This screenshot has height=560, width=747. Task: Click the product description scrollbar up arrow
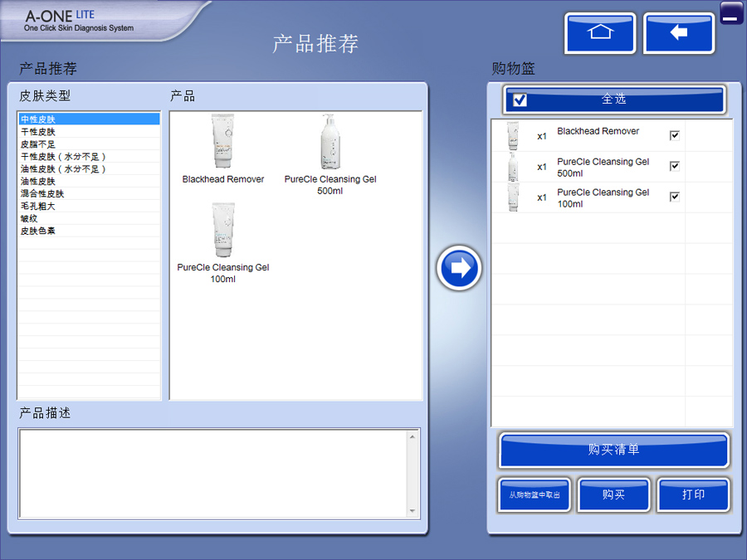pos(413,436)
